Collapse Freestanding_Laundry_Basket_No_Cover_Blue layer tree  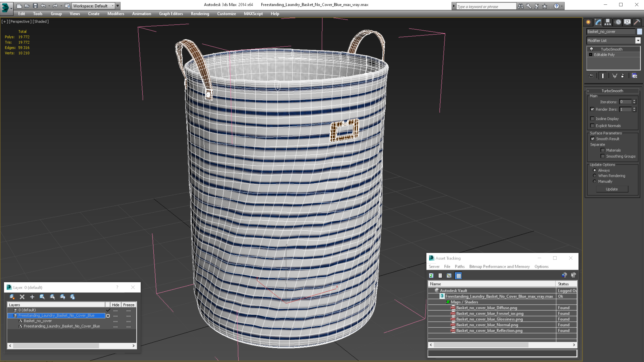pyautogui.click(x=10, y=316)
